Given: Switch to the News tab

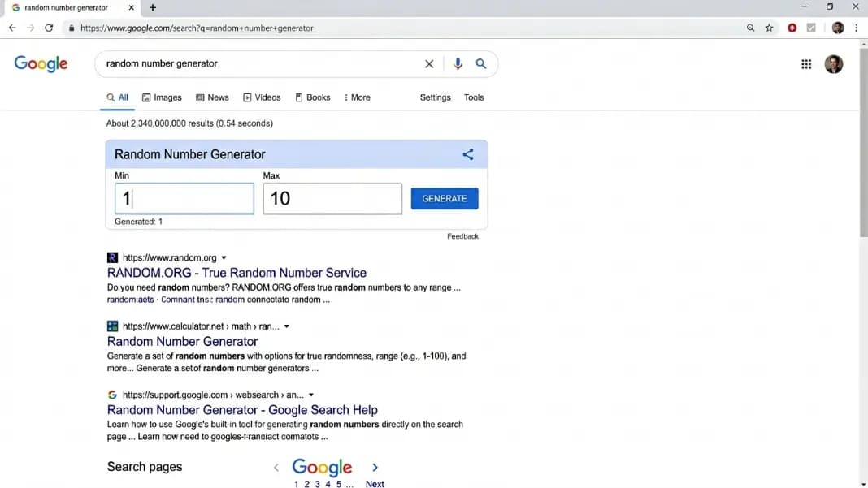Looking at the screenshot, I should pyautogui.click(x=212, y=97).
